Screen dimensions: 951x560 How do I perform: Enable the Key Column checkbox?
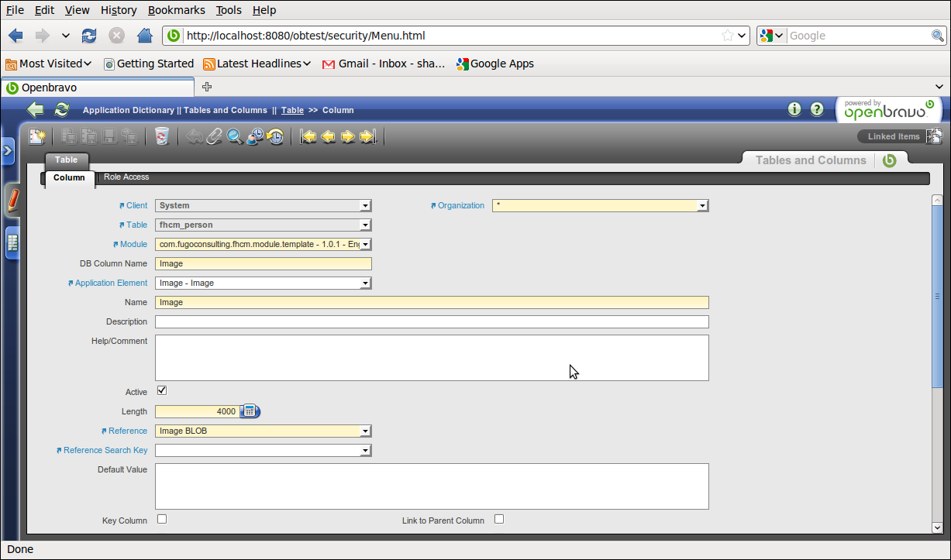pos(161,519)
